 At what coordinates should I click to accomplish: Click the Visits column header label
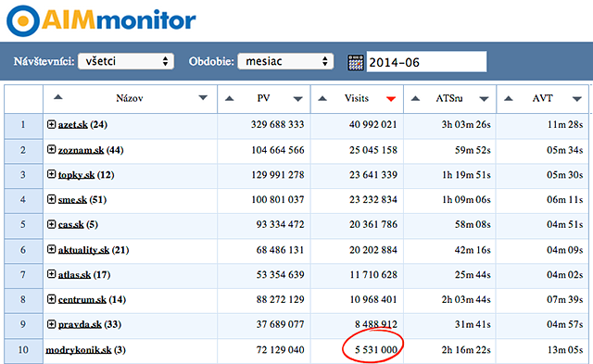click(x=357, y=98)
